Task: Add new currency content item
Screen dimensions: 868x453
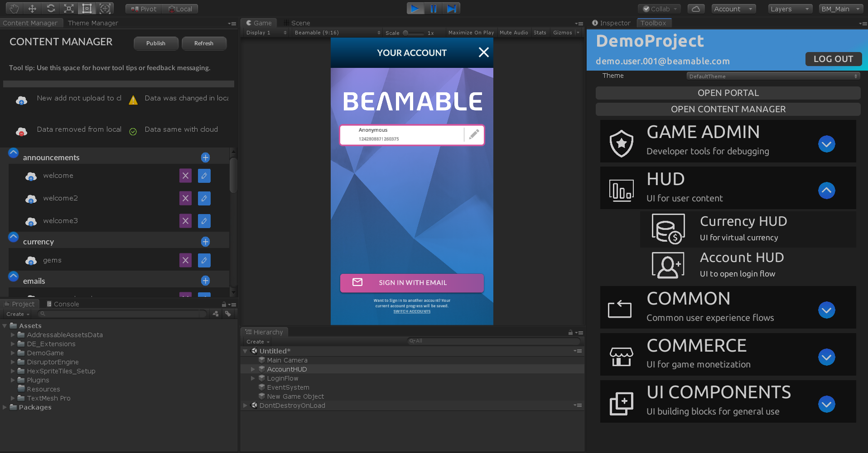Action: coord(205,242)
